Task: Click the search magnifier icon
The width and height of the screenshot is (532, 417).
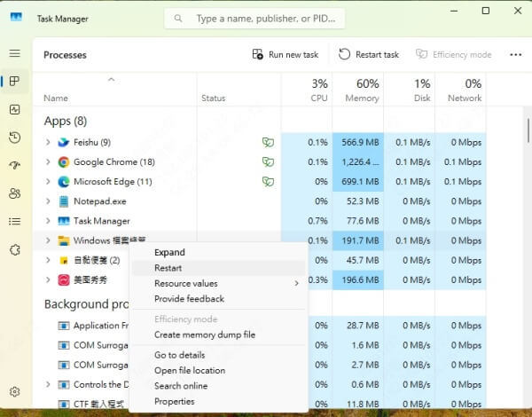Action: click(x=178, y=19)
